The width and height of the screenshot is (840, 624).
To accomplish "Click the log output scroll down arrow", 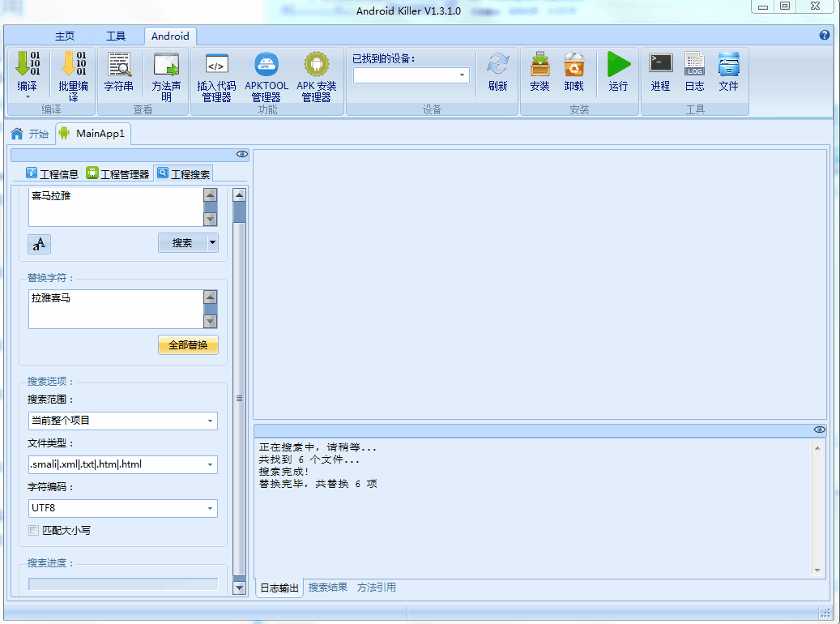I will click(817, 571).
